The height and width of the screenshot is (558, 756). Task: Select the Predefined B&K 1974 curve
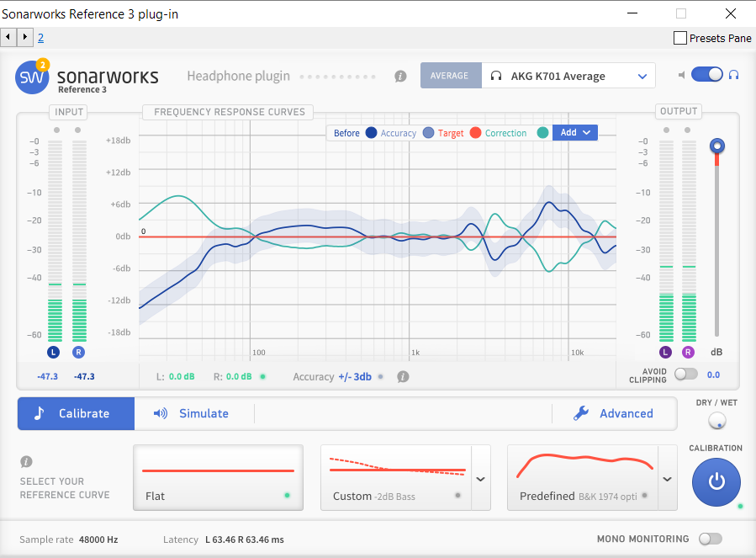click(x=583, y=477)
